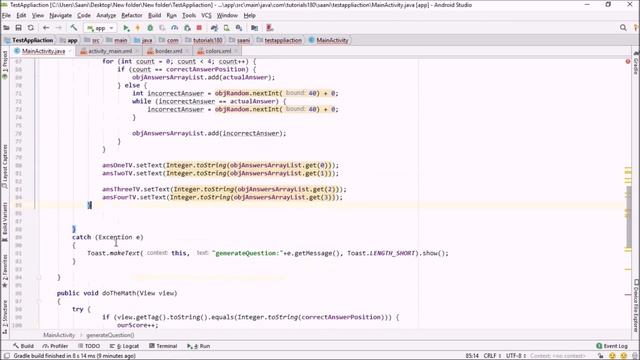Switch to border.xml editor tab

click(169, 51)
